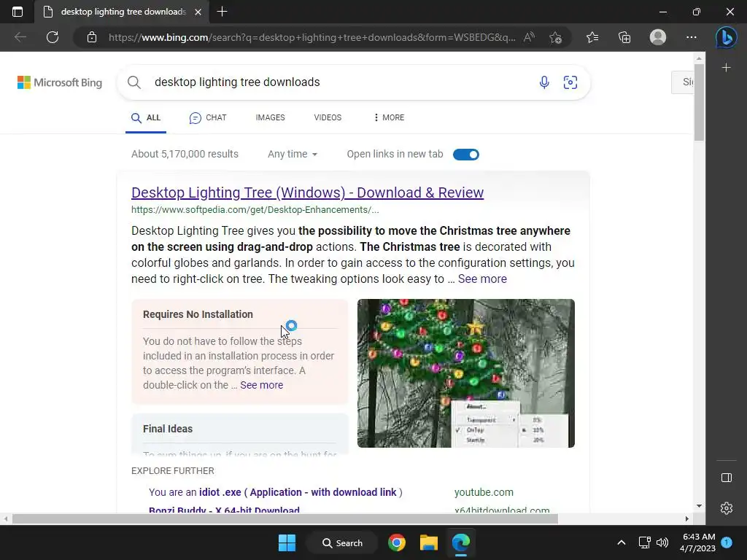Image resolution: width=747 pixels, height=560 pixels.
Task: Open File Explorer from taskbar
Action: click(428, 542)
